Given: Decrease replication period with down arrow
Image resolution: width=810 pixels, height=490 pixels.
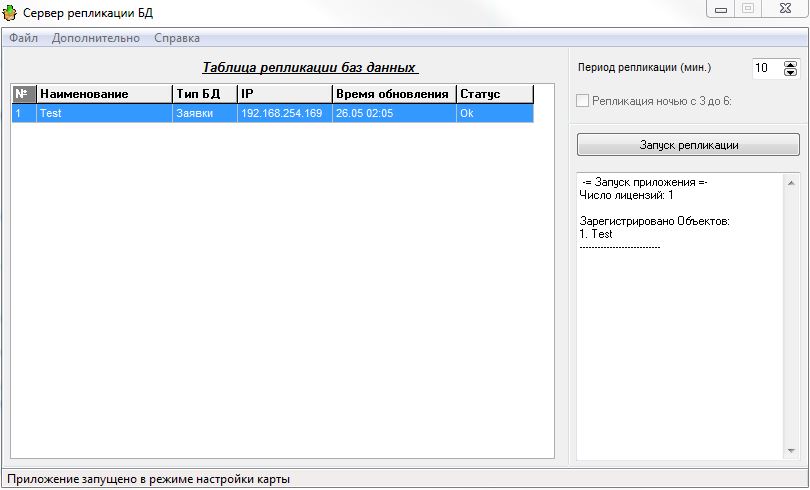Looking at the screenshot, I should pos(791,73).
